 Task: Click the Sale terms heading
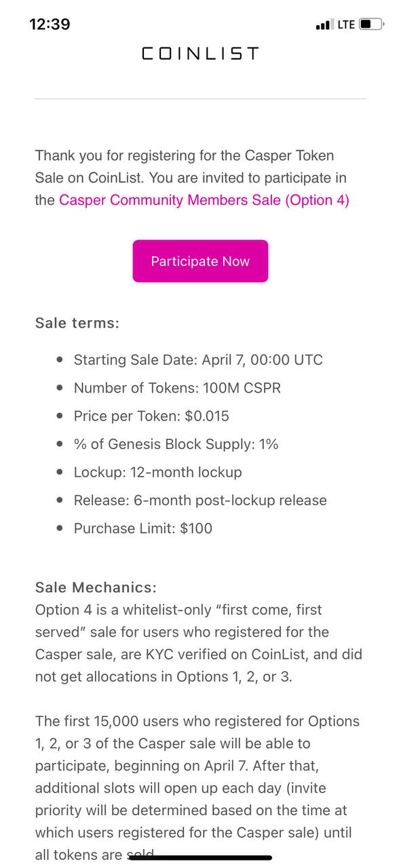77,323
